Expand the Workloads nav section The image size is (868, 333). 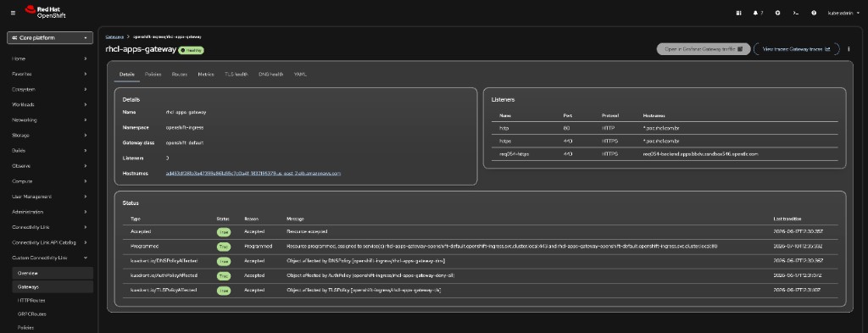pos(50,104)
